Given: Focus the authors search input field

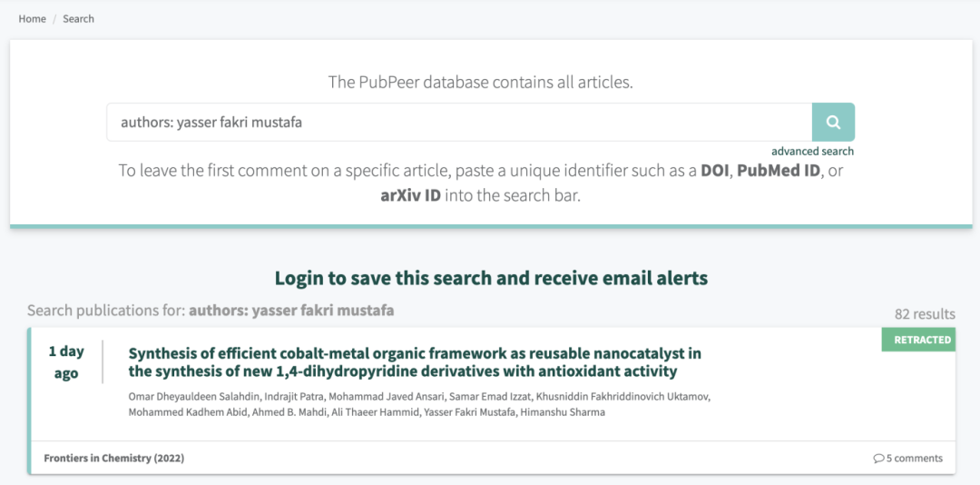Looking at the screenshot, I should 459,122.
